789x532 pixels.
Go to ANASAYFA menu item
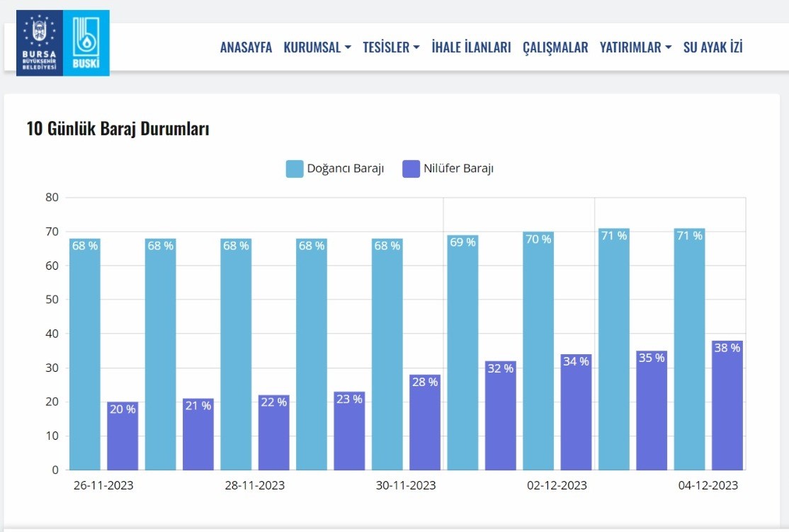pos(246,47)
